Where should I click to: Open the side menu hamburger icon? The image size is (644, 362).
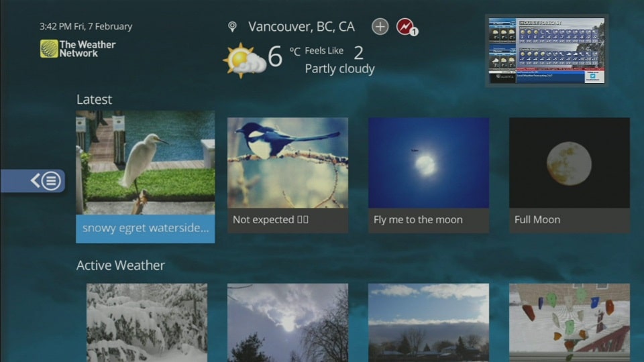coord(51,181)
